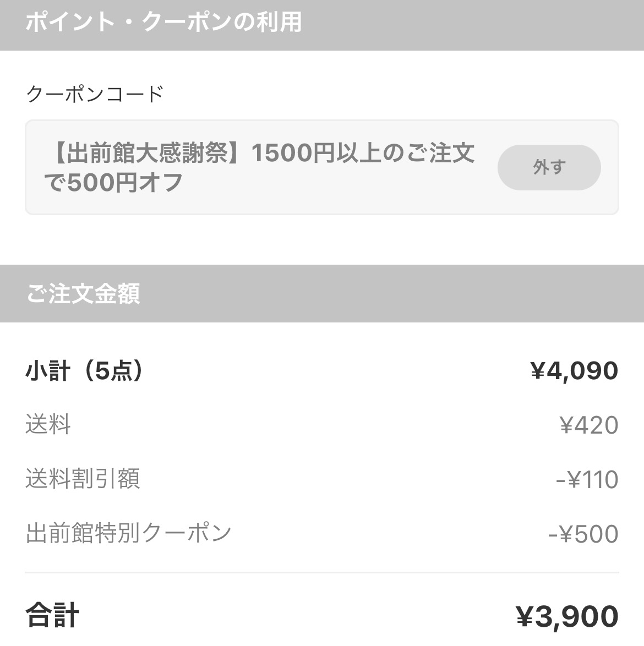Tap the -¥110 delivery discount amount
Screen dimensions: 644x646
click(x=587, y=479)
